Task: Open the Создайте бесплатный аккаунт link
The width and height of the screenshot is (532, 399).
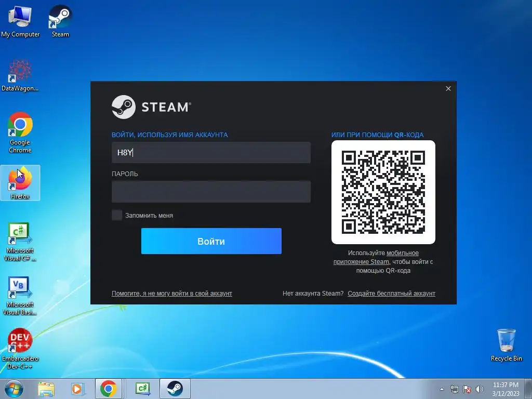Action: coord(391,294)
